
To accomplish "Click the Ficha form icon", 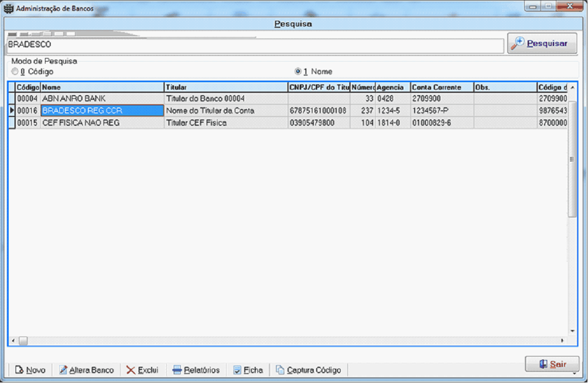I will 238,370.
